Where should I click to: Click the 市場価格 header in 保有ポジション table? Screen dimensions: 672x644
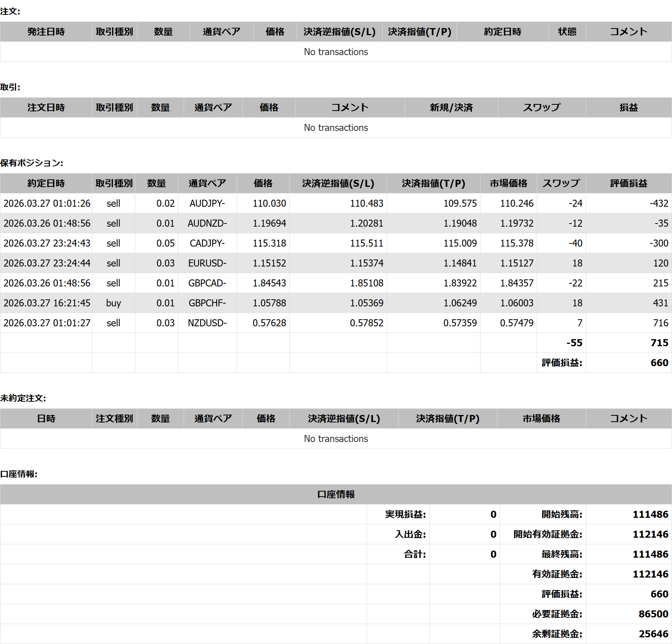click(x=508, y=183)
